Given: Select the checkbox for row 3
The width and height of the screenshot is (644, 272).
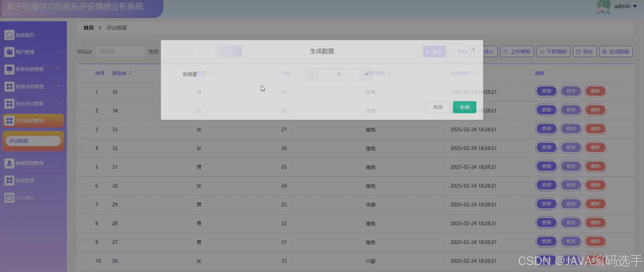Looking at the screenshot, I should click(x=81, y=129).
